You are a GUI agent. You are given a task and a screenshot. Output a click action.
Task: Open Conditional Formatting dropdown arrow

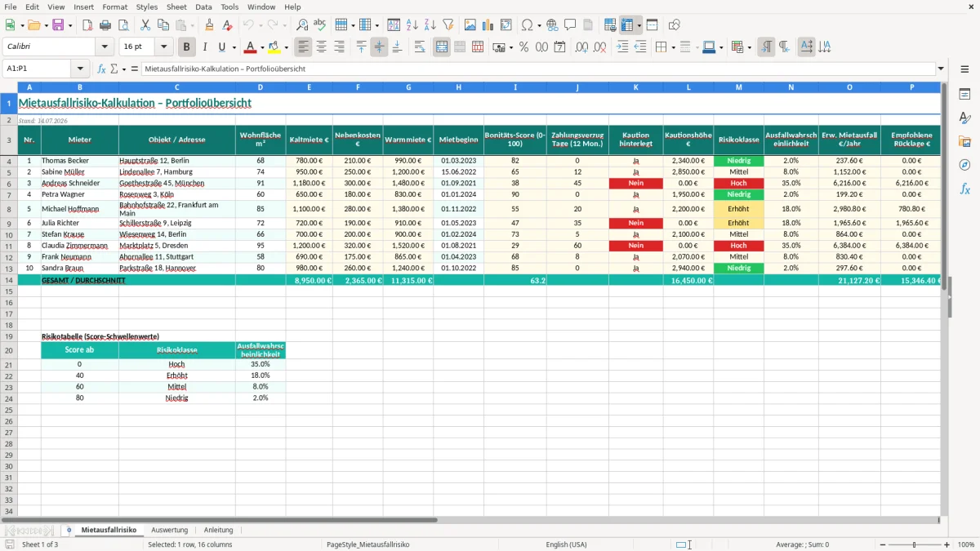tap(749, 47)
